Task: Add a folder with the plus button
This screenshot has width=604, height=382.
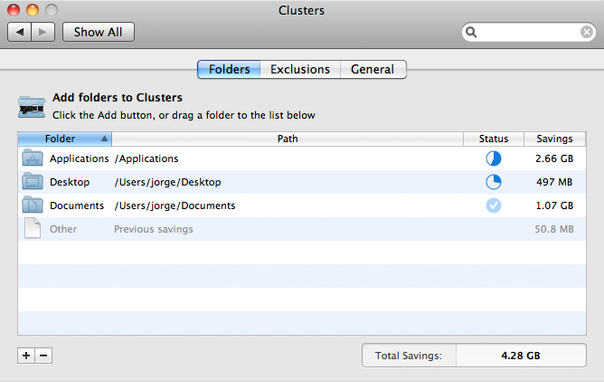Action: coord(26,355)
